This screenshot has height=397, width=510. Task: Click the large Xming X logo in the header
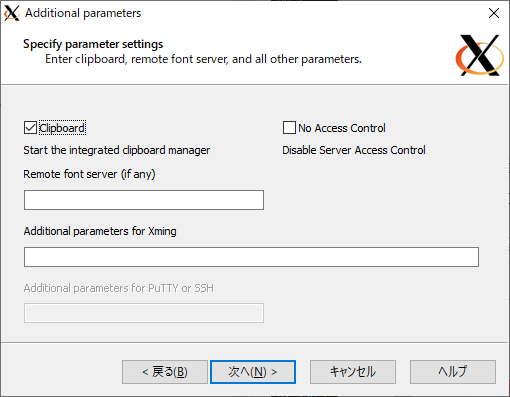(x=480, y=55)
